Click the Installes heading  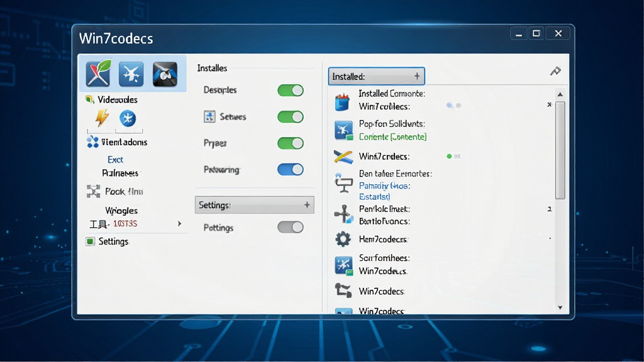click(212, 68)
